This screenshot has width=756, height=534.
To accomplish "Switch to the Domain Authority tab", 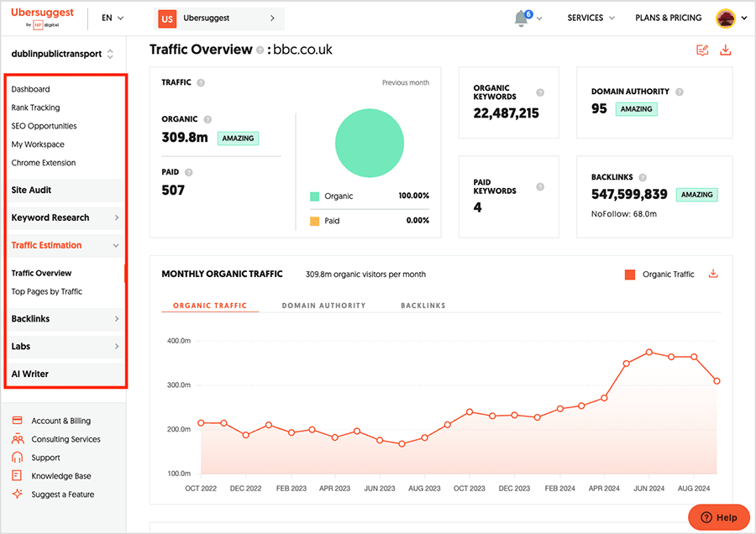I will pos(323,305).
